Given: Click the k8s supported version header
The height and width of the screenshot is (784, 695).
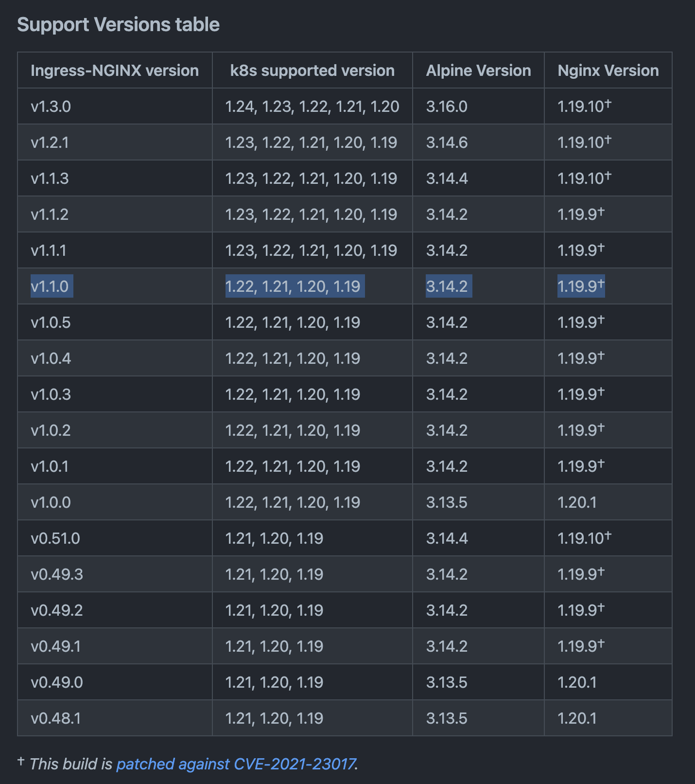Looking at the screenshot, I should click(x=313, y=71).
